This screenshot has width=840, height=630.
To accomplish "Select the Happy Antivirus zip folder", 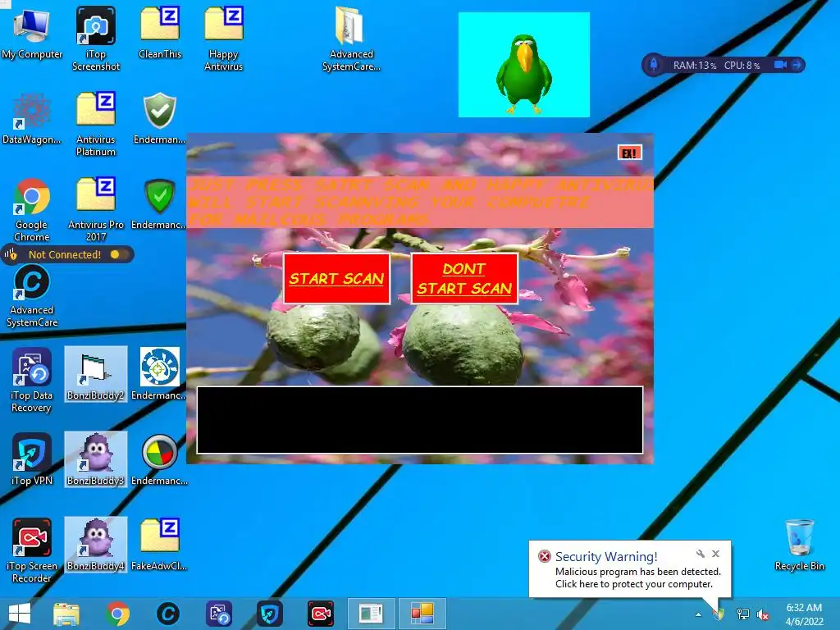I will pyautogui.click(x=224, y=39).
